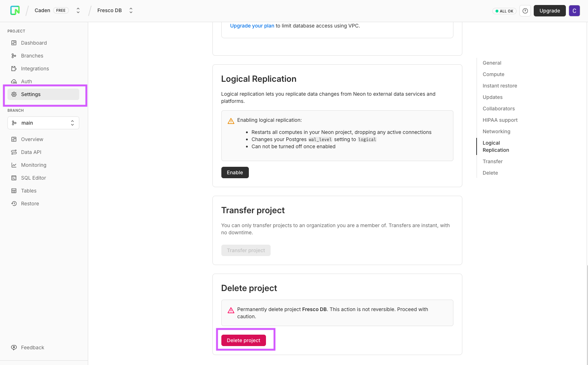This screenshot has width=588, height=365.
Task: Open Tables in the sidebar
Action: pos(29,191)
